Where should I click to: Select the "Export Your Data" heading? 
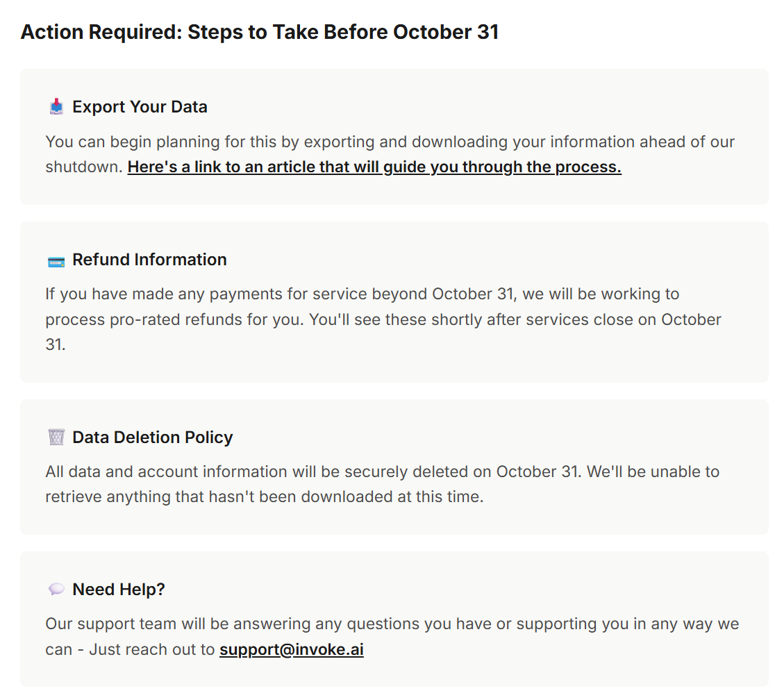[x=140, y=107]
